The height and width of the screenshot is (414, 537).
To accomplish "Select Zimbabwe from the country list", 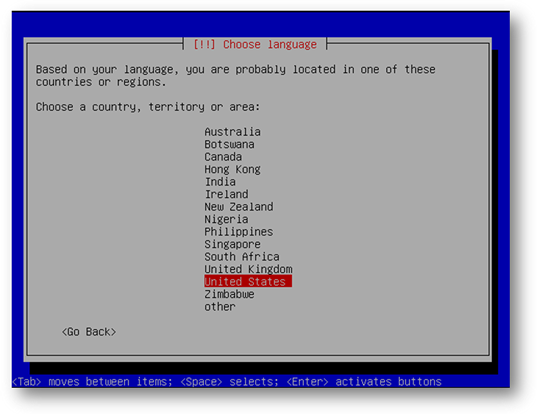I will click(229, 294).
